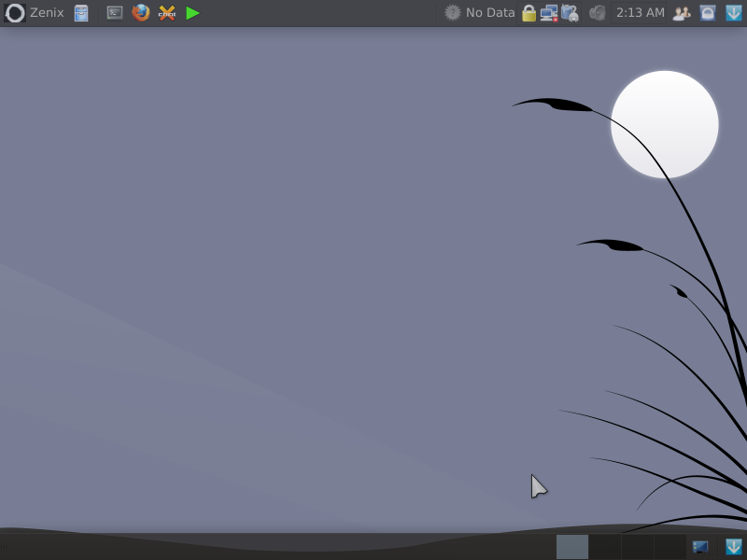The height and width of the screenshot is (560, 747).
Task: Click the top panel blue down-arrow icon
Action: [734, 13]
